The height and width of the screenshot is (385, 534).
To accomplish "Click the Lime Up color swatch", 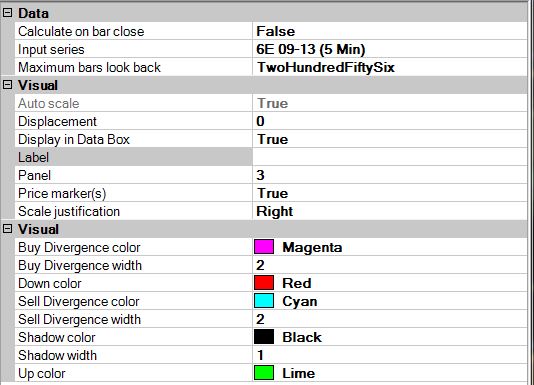I will coord(264,373).
